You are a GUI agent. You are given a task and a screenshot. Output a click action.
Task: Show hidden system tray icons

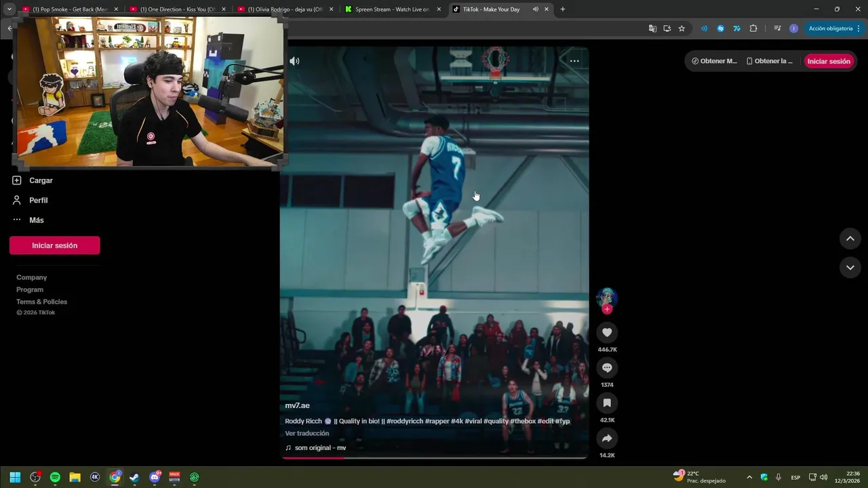[x=749, y=477]
